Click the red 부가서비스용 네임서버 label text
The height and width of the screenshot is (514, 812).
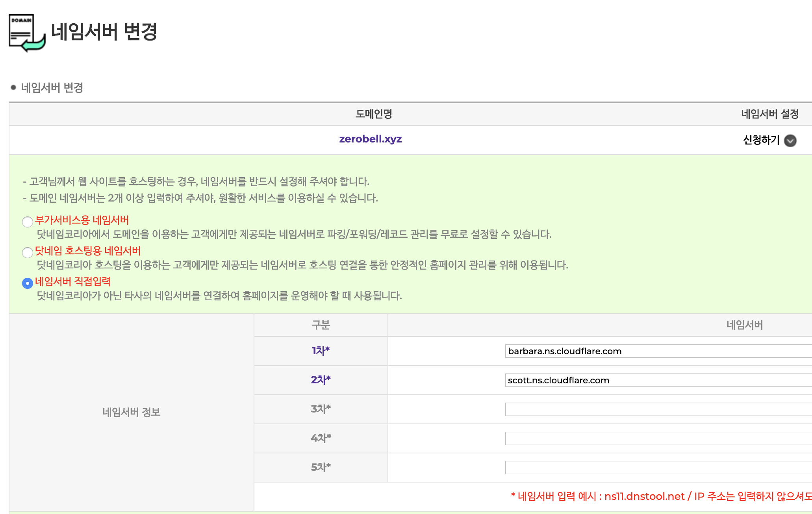[x=82, y=220]
